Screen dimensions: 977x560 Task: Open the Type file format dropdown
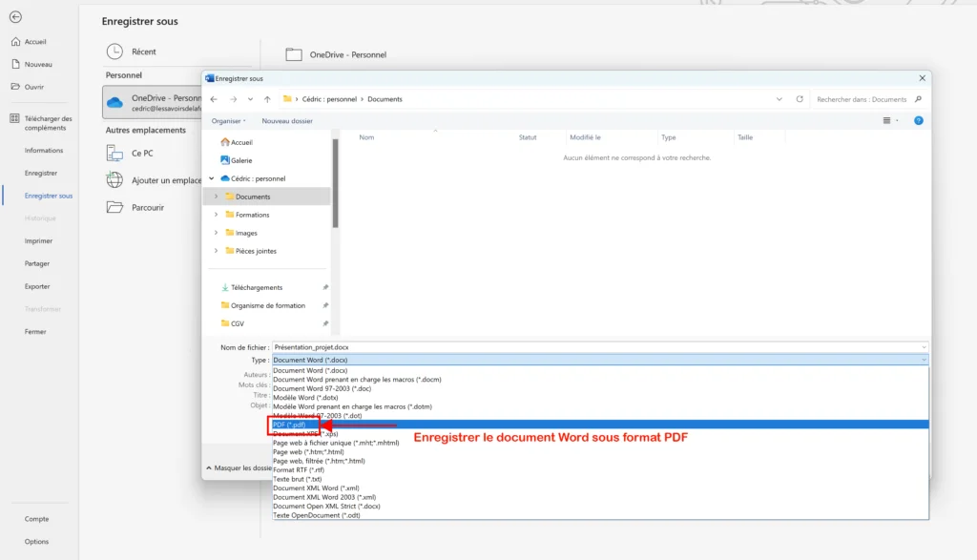click(922, 360)
